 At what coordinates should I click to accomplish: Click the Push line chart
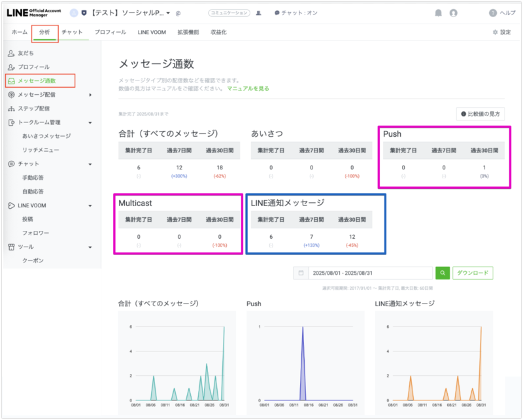click(305, 363)
